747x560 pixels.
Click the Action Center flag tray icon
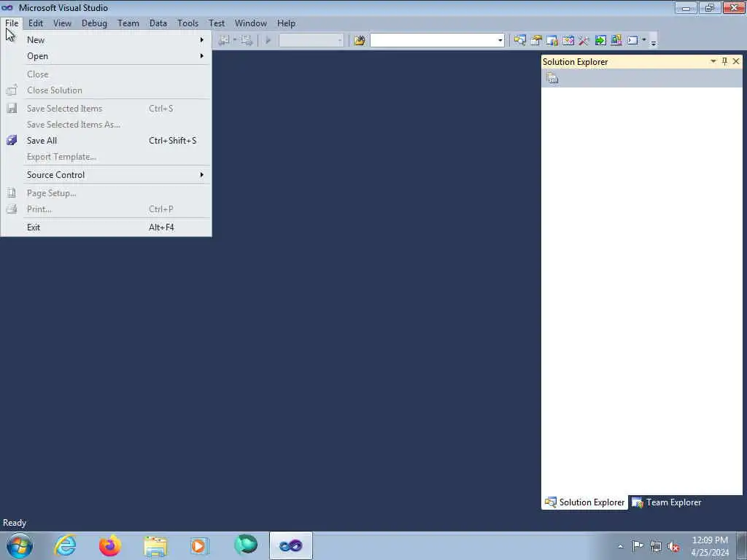coord(638,546)
